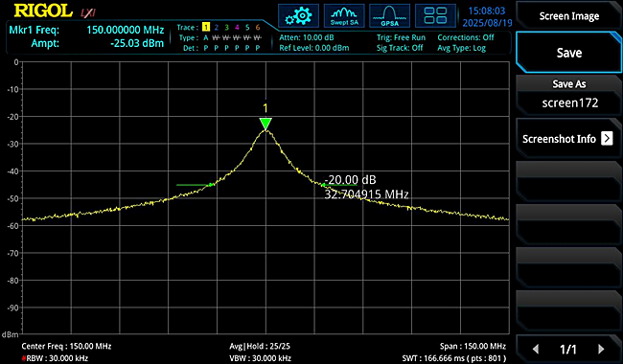Viewport: 623px width, 364px height.
Task: Go to next menu page arrow
Action: pos(601,349)
